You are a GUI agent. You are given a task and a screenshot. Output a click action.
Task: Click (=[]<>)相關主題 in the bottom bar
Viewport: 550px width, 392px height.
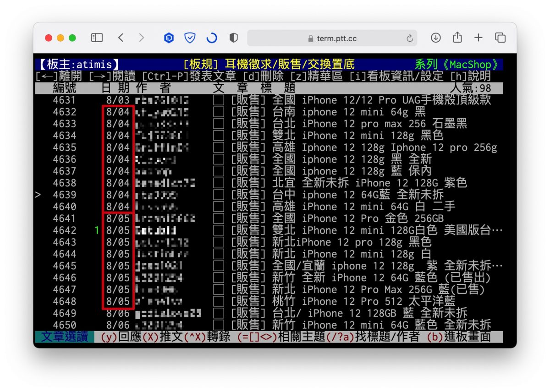[x=281, y=337]
